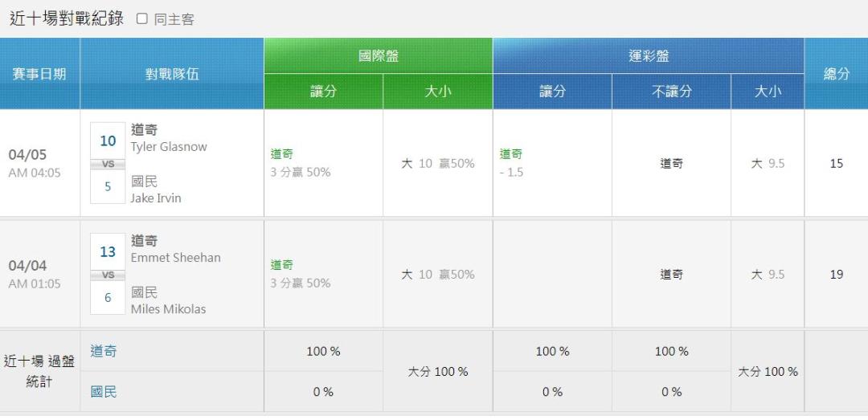Click the green 讓分 subheader under 國際盤
This screenshot has width=868, height=420.
pyautogui.click(x=323, y=92)
